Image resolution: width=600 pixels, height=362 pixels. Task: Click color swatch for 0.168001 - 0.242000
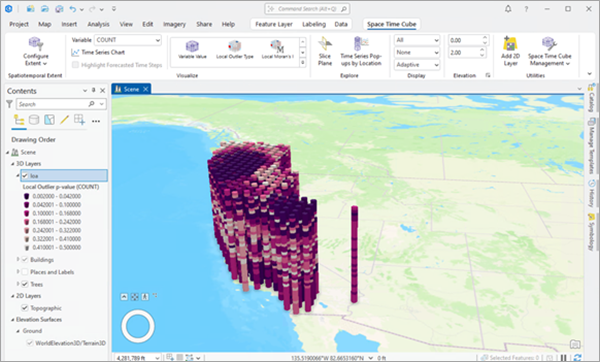(26, 222)
